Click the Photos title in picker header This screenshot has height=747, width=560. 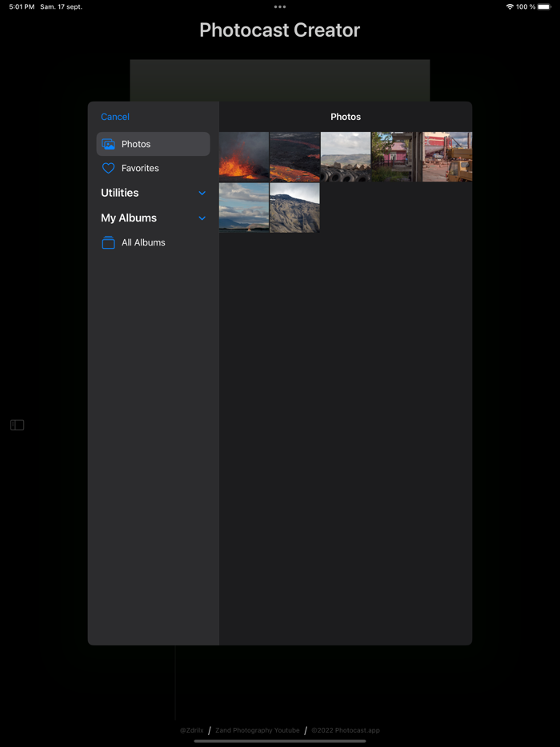[346, 117]
